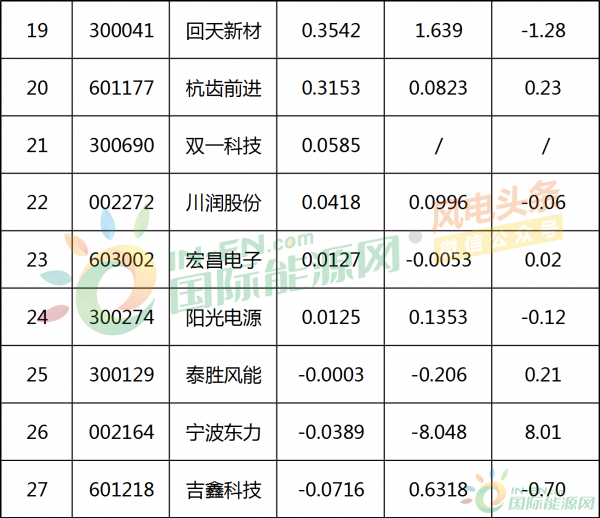Click company name 泰胜风能
This screenshot has width=600, height=518.
click(x=223, y=375)
